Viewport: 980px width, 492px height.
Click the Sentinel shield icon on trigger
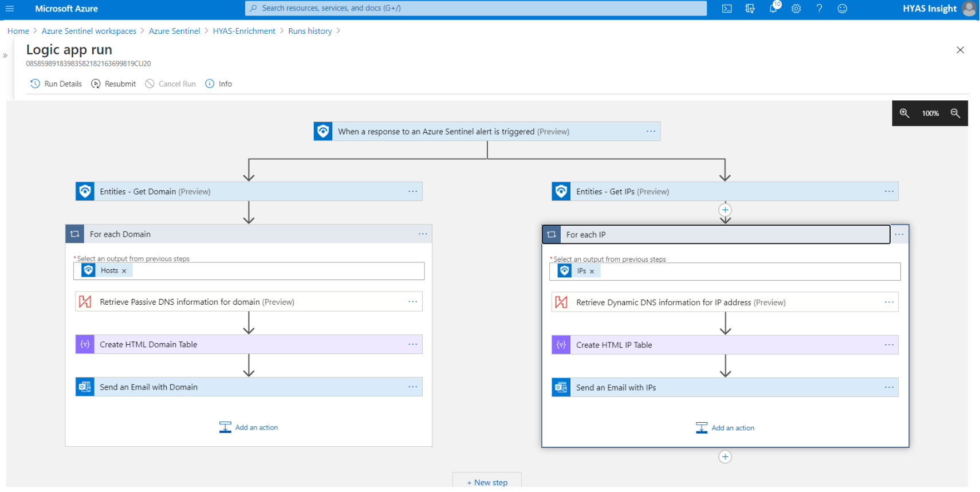[x=323, y=131]
